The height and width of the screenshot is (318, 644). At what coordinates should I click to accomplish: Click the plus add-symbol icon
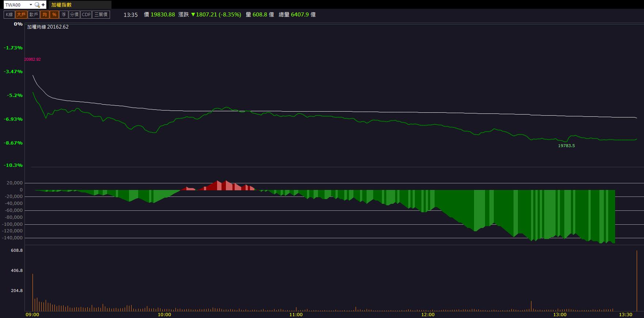[43, 5]
